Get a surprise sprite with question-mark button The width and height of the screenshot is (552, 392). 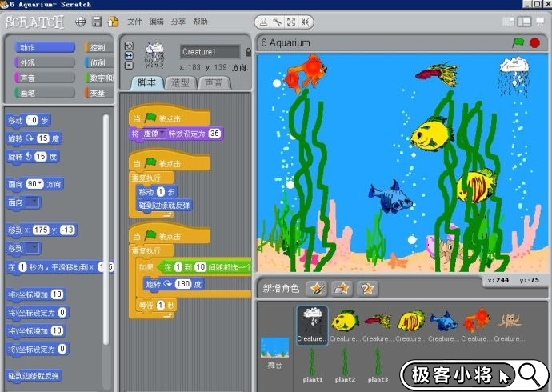[x=367, y=288]
